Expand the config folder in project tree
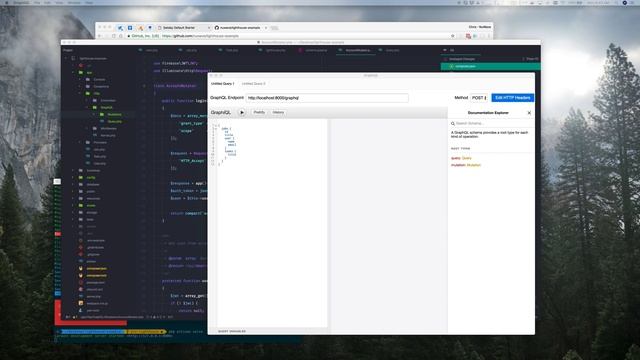The image size is (640, 360). [x=73, y=178]
